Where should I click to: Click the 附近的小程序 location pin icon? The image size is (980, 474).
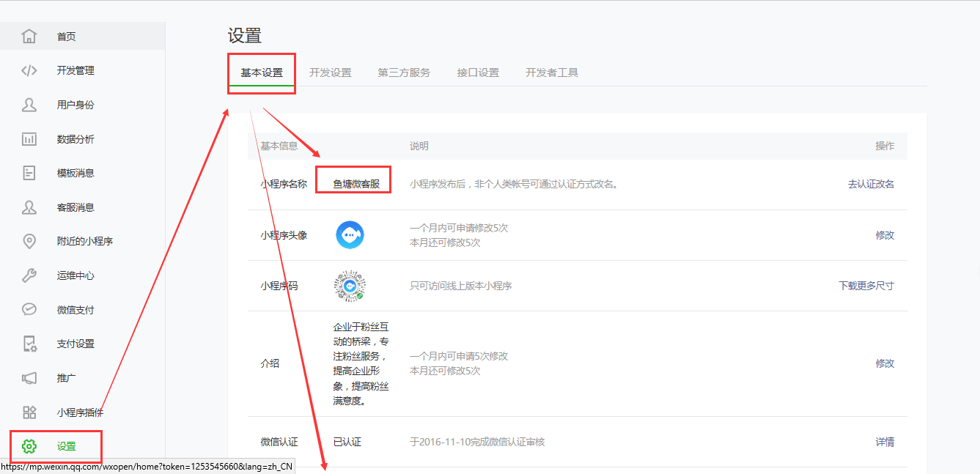coord(29,241)
